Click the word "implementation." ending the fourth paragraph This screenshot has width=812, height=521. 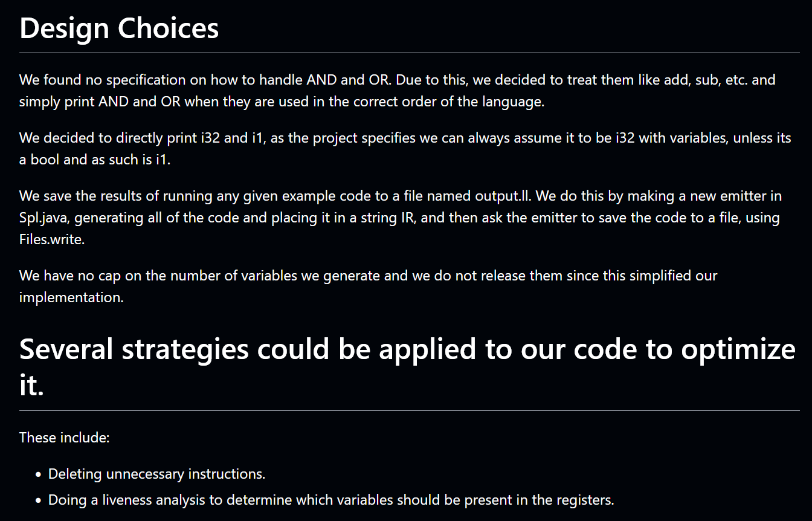click(x=71, y=298)
